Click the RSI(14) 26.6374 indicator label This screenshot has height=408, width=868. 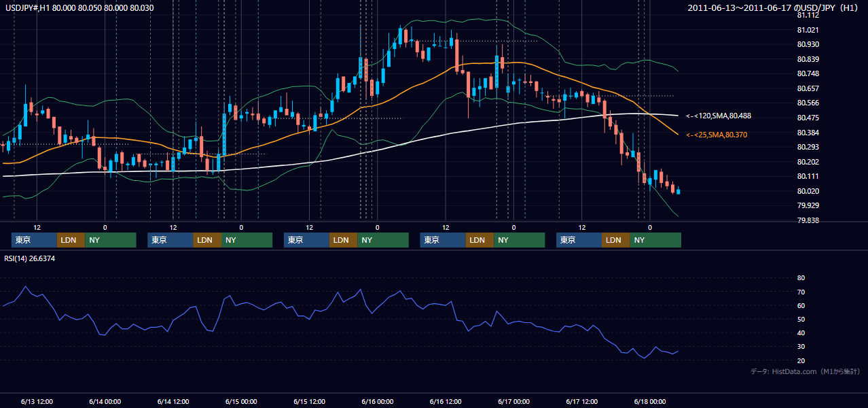click(29, 258)
